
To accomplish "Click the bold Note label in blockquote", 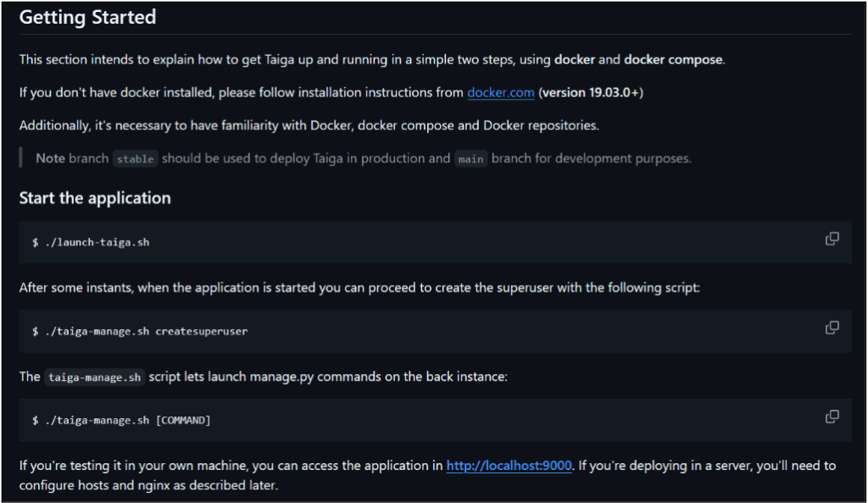I will (50, 159).
